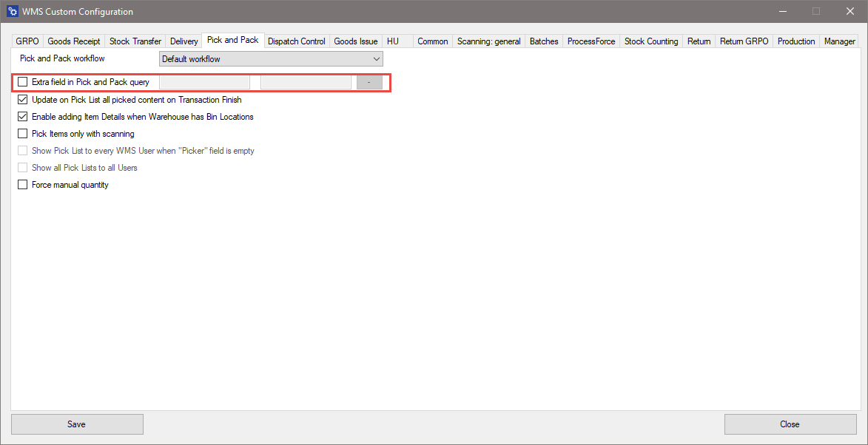This screenshot has height=445, width=868.
Task: Click the first extra field text box
Action: 205,82
